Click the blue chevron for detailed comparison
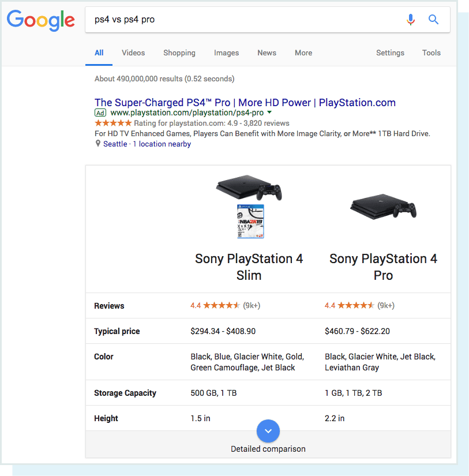Viewport: 469px width, 476px height. [x=268, y=430]
